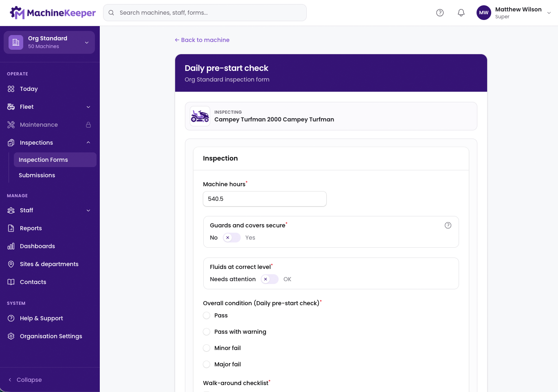
Task: Open notifications bell
Action: point(461,13)
